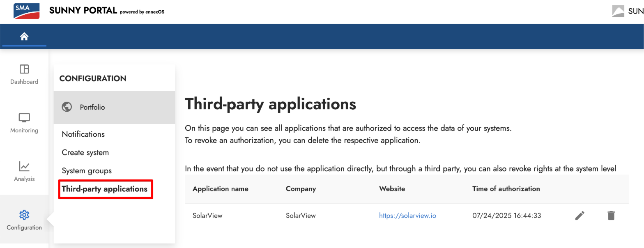This screenshot has height=248, width=644.
Task: Click the SolarView company cell
Action: [x=301, y=215]
